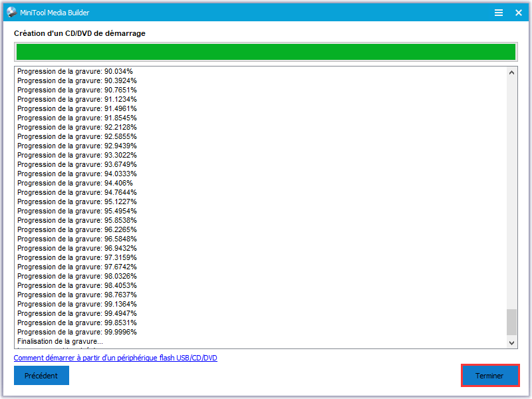Select the log line showing 97.6742%
532x399 pixels.
click(77, 267)
